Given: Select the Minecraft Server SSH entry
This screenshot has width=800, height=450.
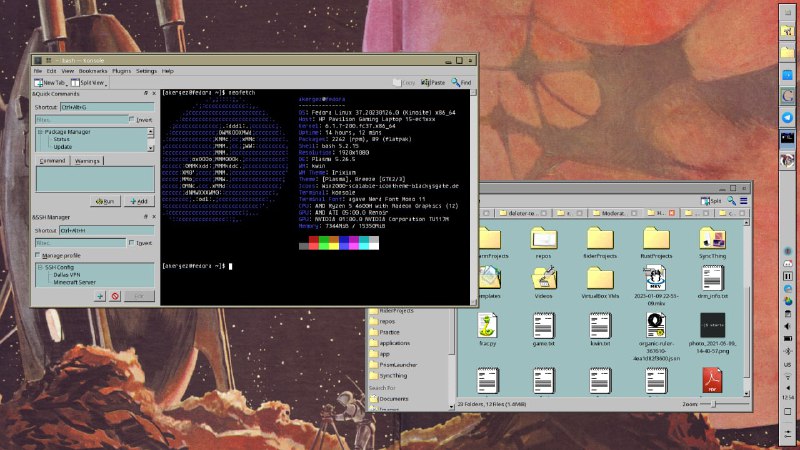Looking at the screenshot, I should [x=74, y=282].
